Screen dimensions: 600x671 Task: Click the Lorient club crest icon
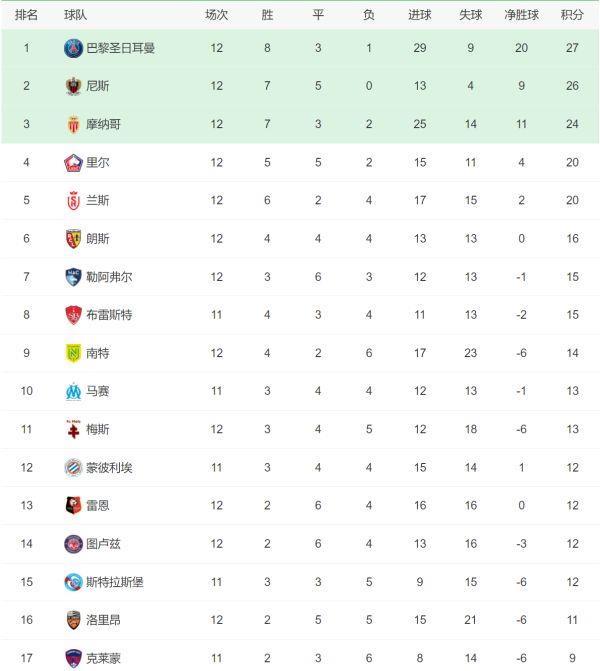click(x=73, y=620)
